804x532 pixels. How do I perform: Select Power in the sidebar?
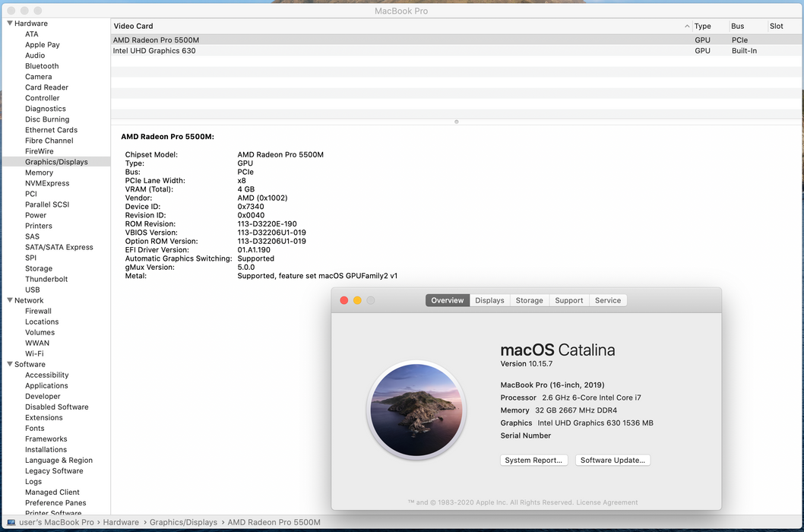coord(36,215)
